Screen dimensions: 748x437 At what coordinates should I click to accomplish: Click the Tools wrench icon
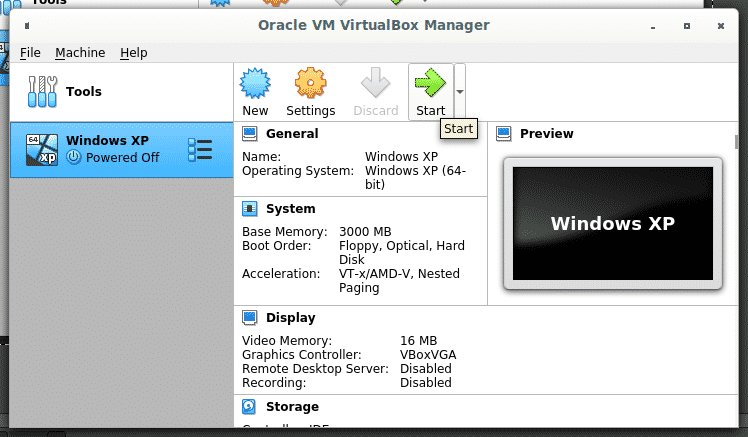pos(42,92)
